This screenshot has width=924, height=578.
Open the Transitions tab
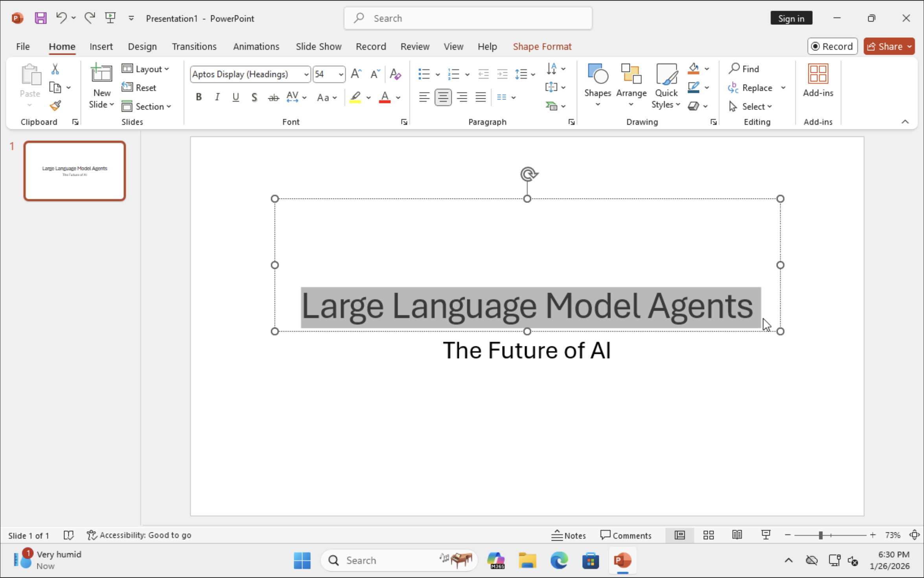click(x=194, y=46)
